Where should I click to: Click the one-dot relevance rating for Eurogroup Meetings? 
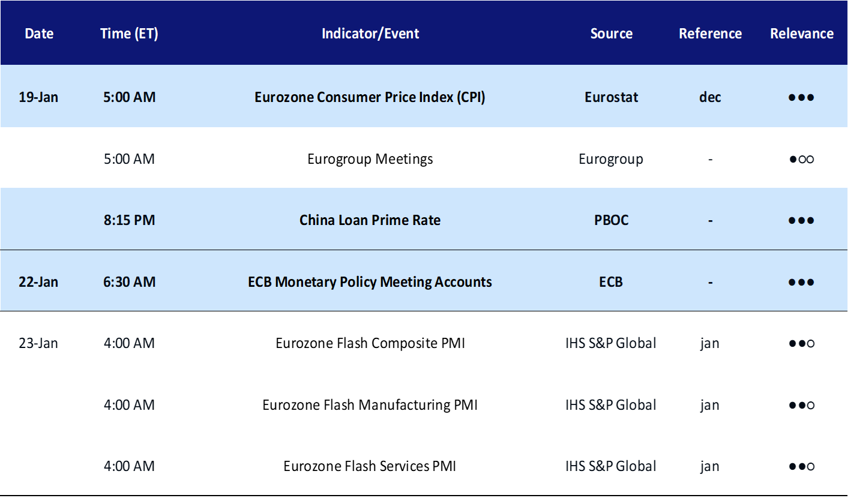tap(801, 160)
